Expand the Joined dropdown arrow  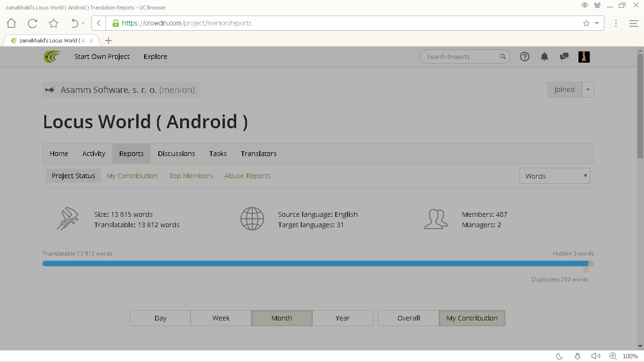588,90
